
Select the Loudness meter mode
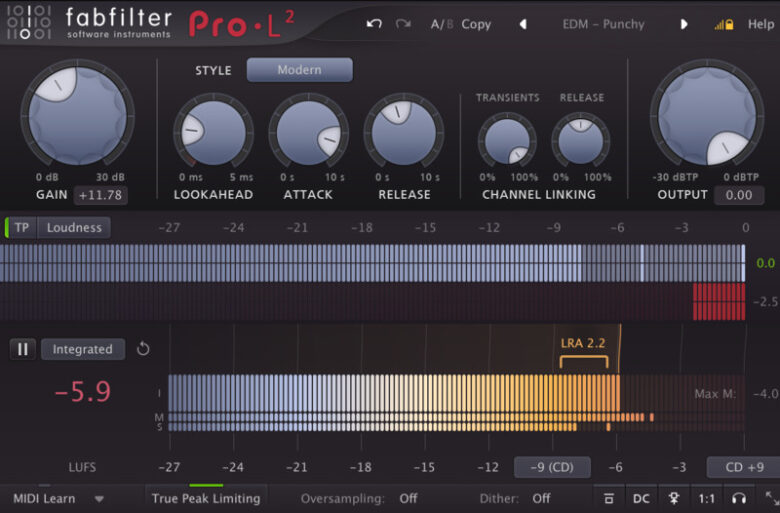coord(74,227)
